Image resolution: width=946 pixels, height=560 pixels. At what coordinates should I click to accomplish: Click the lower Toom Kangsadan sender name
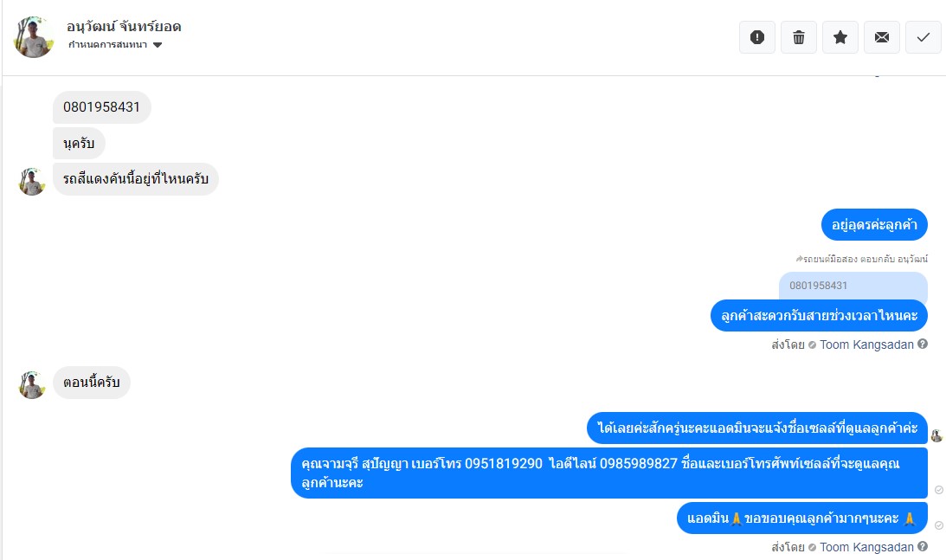click(866, 547)
